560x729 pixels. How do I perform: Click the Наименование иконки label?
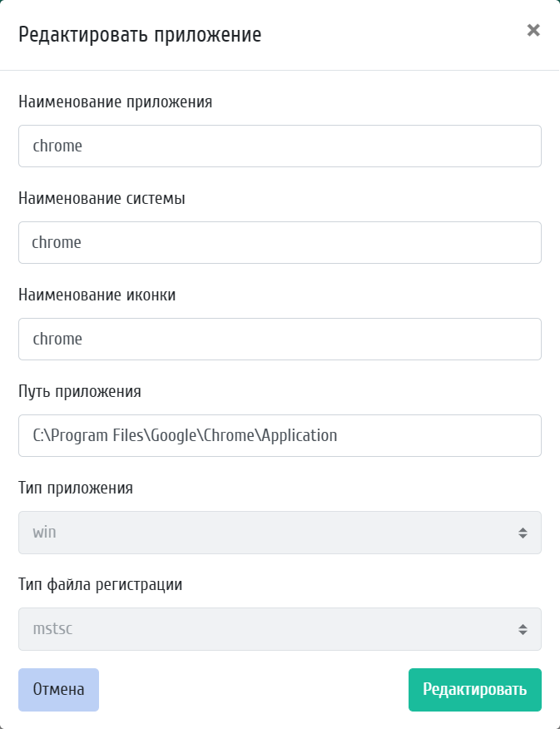point(97,295)
